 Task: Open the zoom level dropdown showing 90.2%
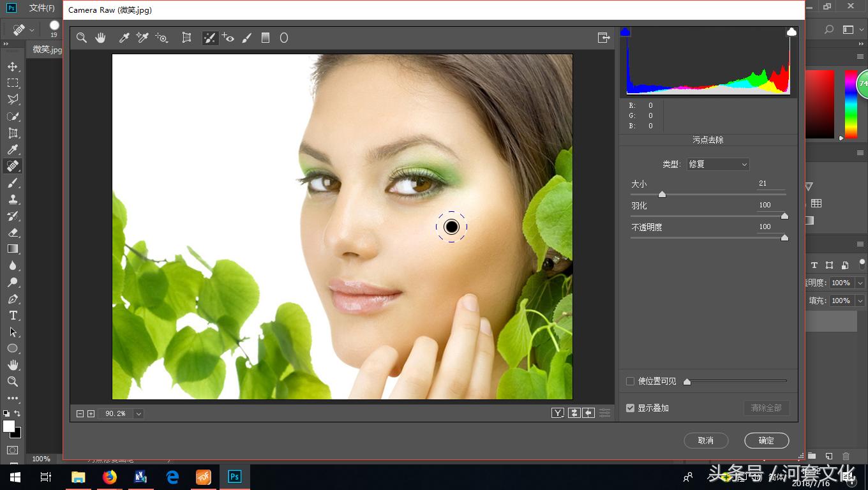click(140, 413)
